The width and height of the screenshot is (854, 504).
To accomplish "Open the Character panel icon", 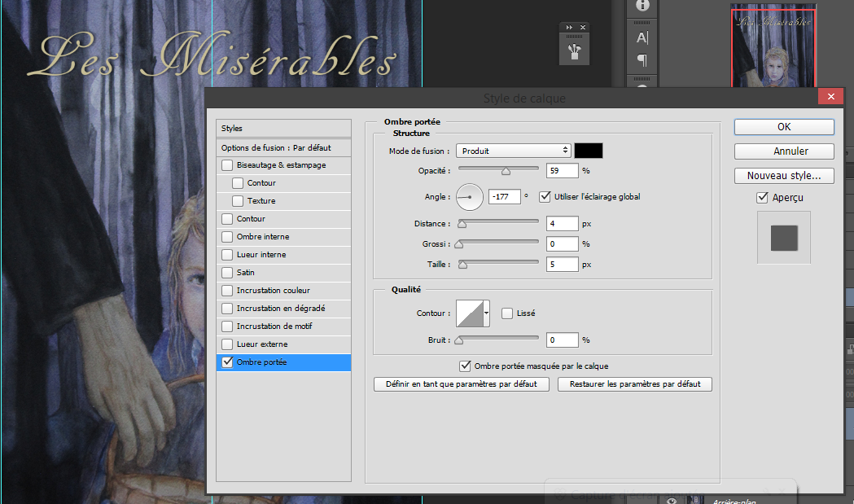I will (x=642, y=38).
